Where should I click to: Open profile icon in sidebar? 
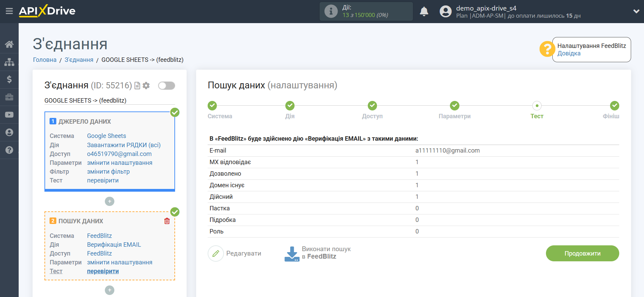(9, 133)
